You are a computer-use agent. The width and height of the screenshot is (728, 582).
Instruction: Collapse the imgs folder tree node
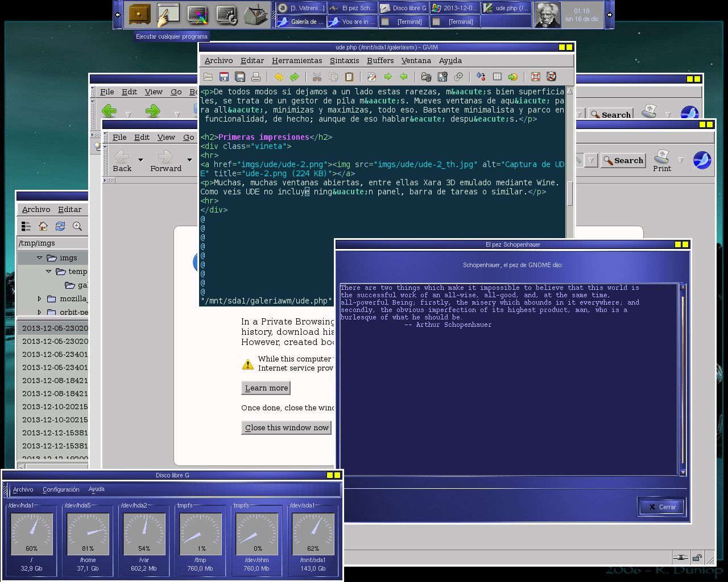pos(40,257)
